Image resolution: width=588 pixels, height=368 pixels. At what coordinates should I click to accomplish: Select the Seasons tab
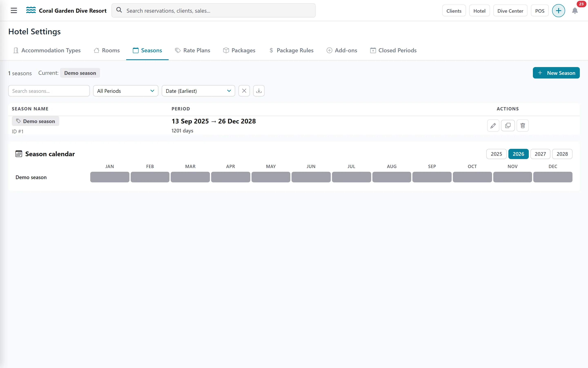click(x=147, y=50)
